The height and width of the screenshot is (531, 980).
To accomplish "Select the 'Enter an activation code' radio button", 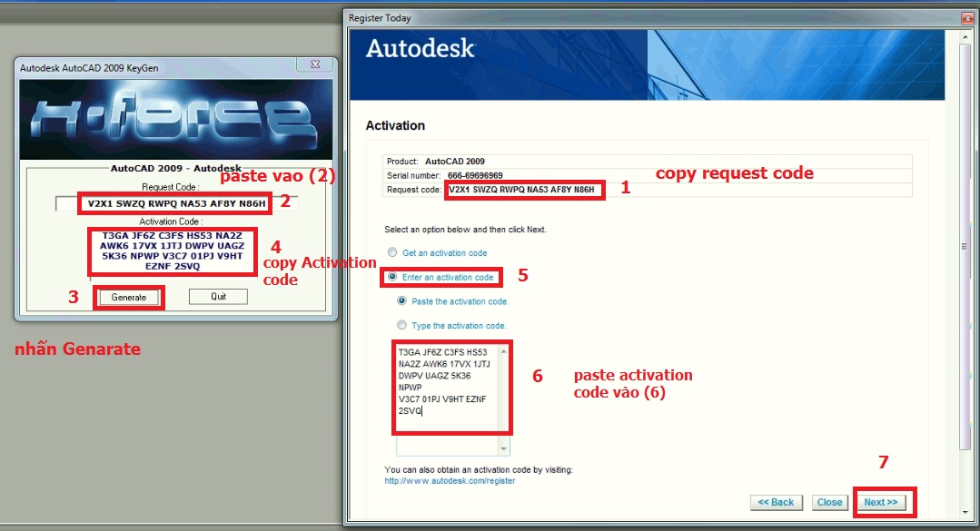I will (392, 277).
